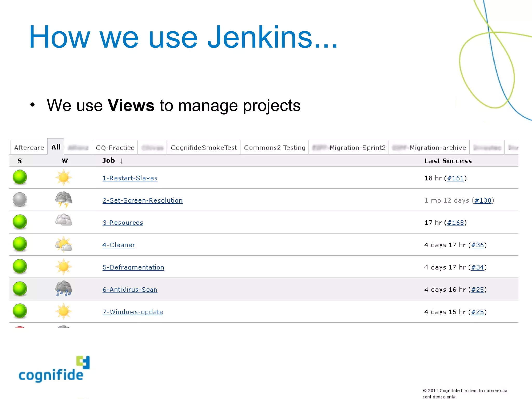The height and width of the screenshot is (399, 532).
Task: Open build #25 for 6-AntiVirus-Scan
Action: [x=477, y=290]
